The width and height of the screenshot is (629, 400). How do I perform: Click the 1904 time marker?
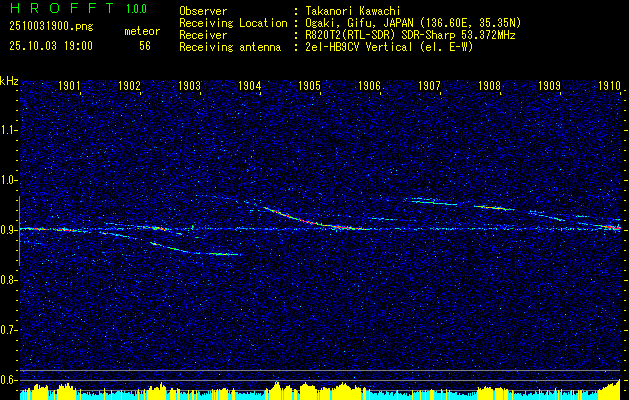(x=250, y=85)
